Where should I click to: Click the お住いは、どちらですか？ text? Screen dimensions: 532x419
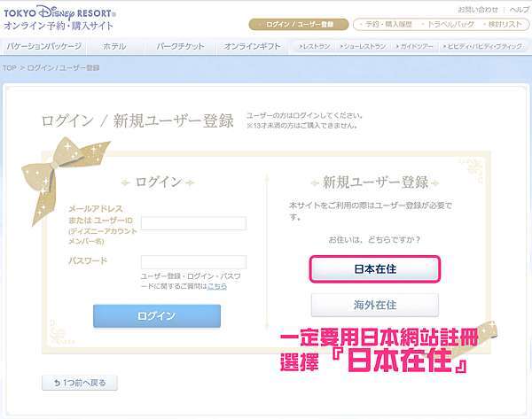pyautogui.click(x=374, y=240)
